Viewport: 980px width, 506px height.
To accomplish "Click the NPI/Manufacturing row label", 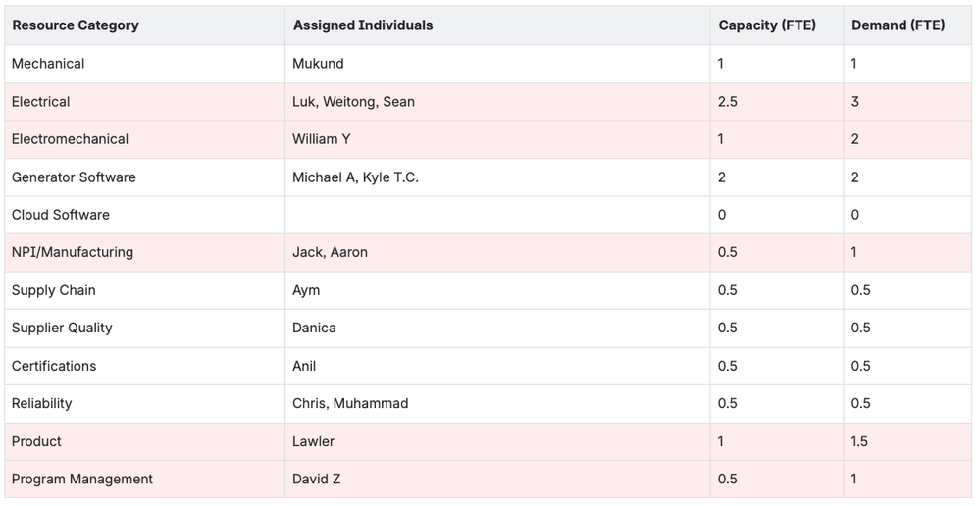I will 72,252.
